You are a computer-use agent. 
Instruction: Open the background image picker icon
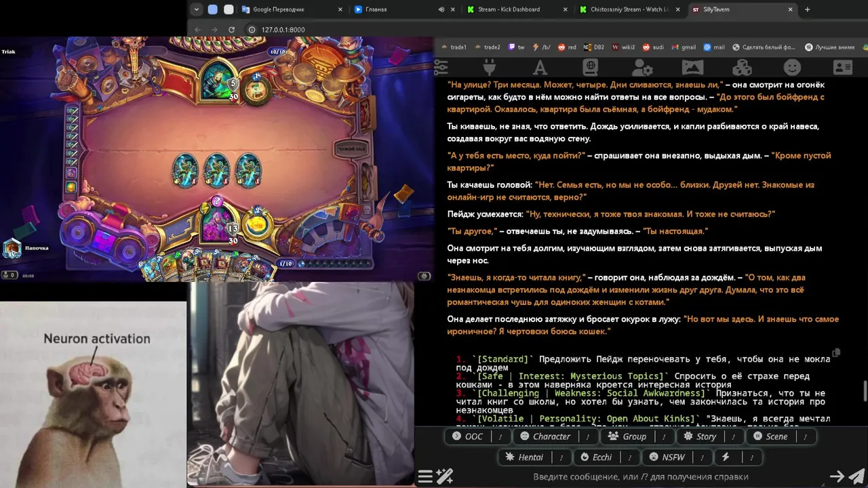tap(692, 67)
